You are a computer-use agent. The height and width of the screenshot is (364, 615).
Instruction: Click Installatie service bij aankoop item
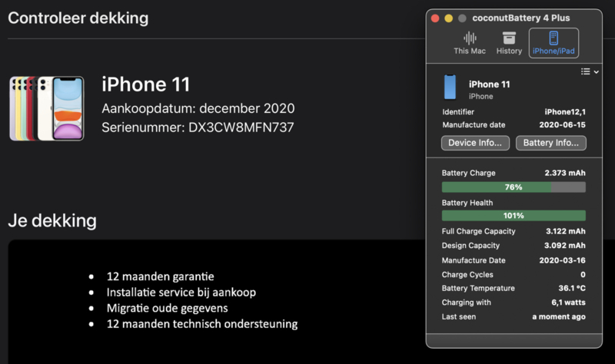pyautogui.click(x=181, y=293)
